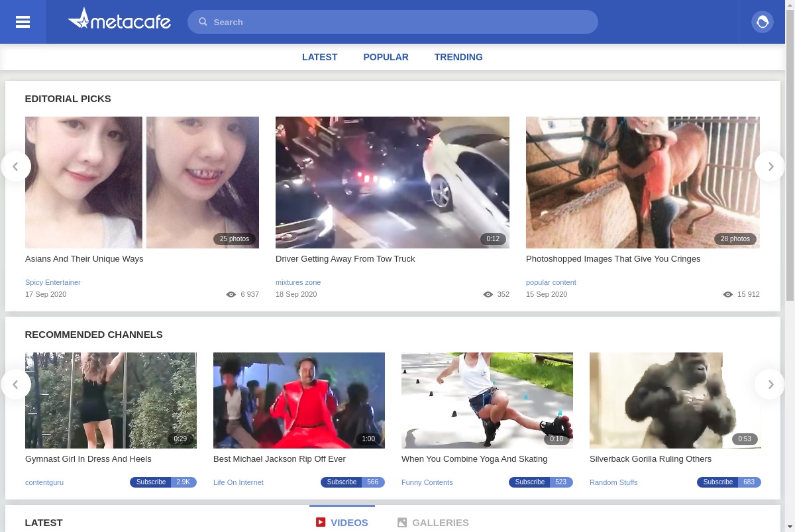Viewport: 795px width, 532px height.
Task: Focus the Search input field
Action: pyautogui.click(x=393, y=22)
